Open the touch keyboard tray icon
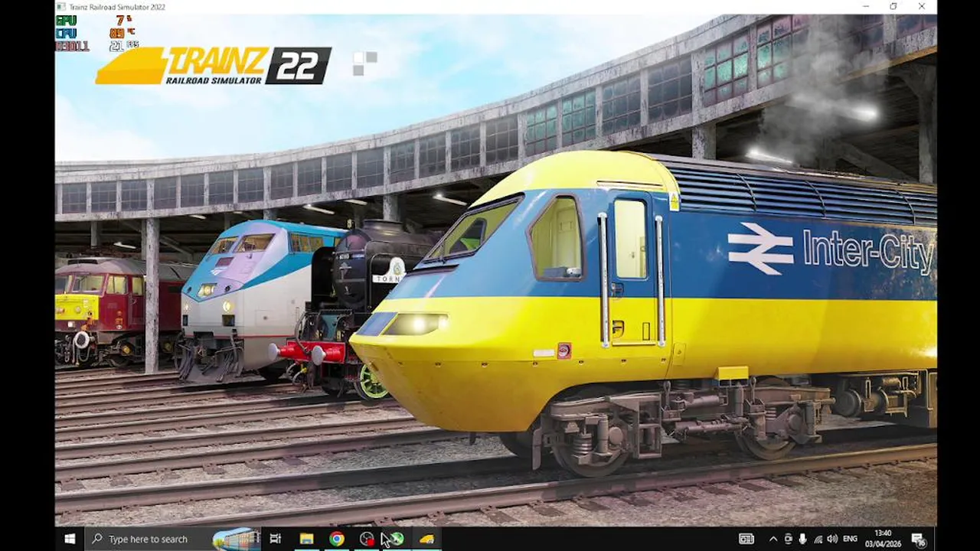This screenshot has height=551, width=980. pos(746,539)
